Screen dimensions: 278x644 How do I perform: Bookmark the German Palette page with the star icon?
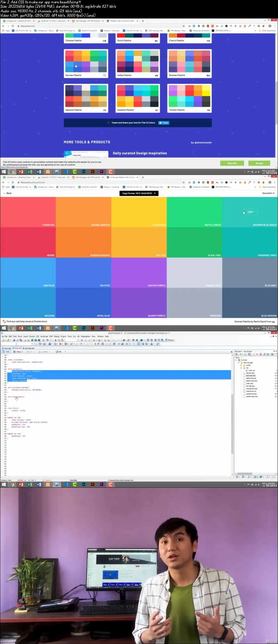184,182
